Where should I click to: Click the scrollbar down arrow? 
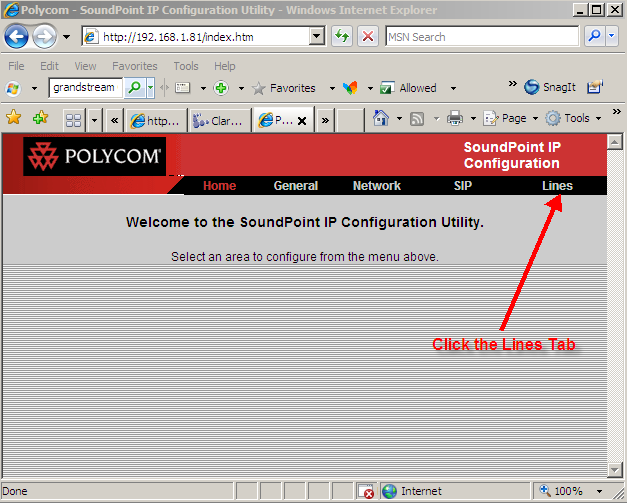coord(615,469)
